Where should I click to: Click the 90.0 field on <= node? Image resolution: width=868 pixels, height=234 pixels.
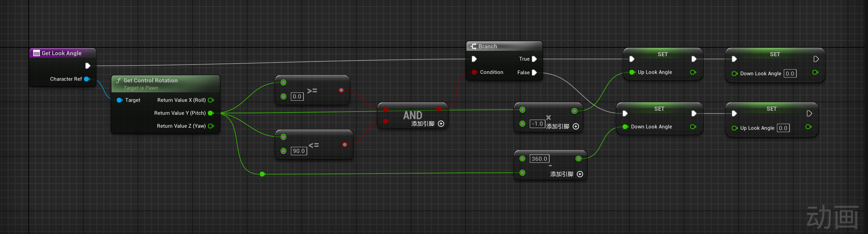click(x=299, y=151)
